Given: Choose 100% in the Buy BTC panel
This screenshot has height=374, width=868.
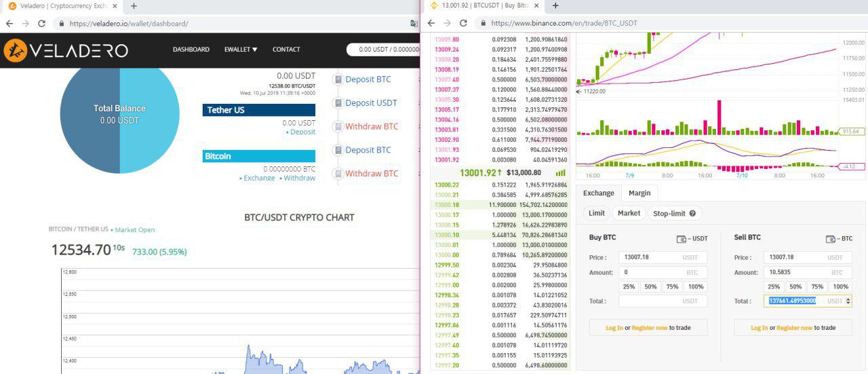Looking at the screenshot, I should coord(696,286).
